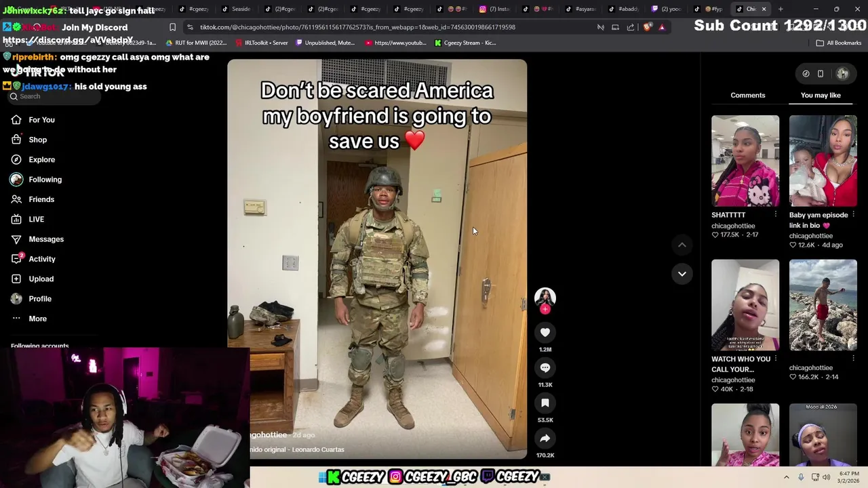Click the microphone icon in system tray
The width and height of the screenshot is (868, 488).
pos(801,477)
